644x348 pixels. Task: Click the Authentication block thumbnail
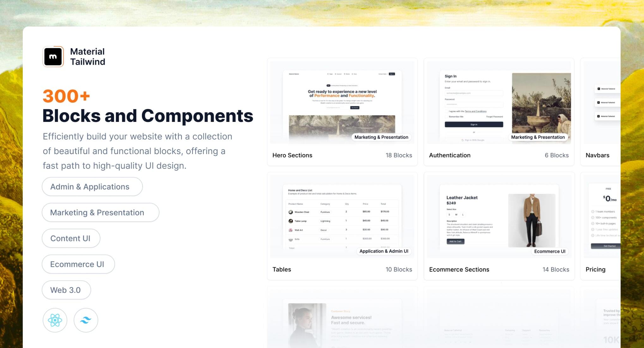tap(499, 106)
